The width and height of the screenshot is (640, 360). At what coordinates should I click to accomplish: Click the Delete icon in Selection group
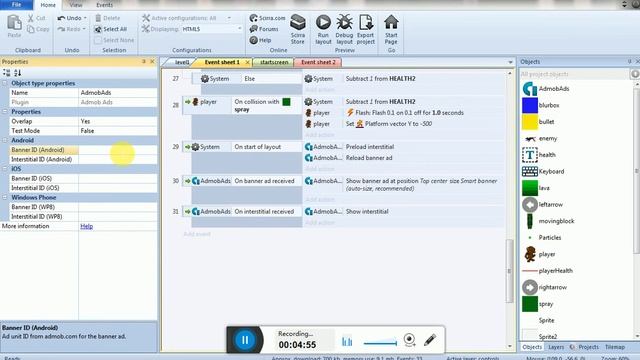98,18
